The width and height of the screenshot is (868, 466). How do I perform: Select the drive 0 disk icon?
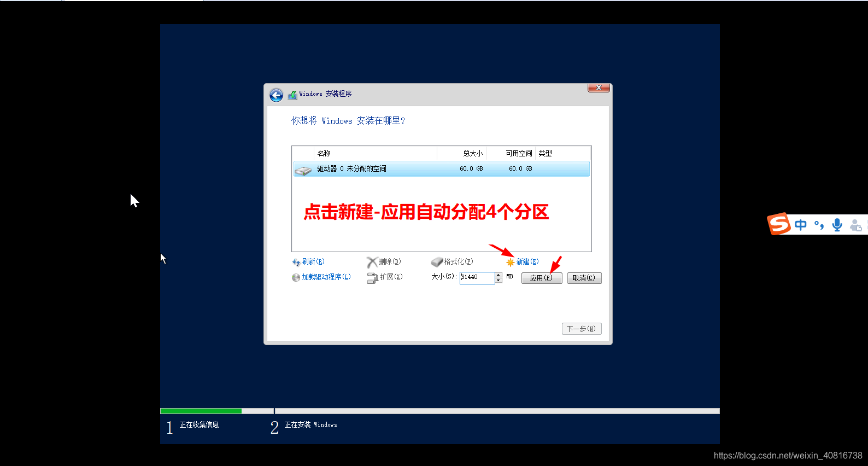pos(303,170)
